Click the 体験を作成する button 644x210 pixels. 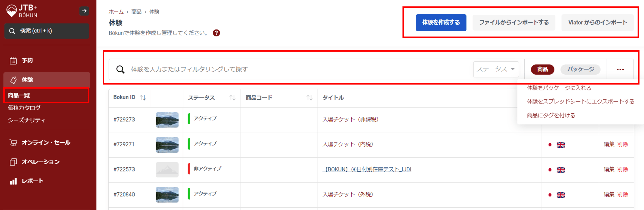441,23
